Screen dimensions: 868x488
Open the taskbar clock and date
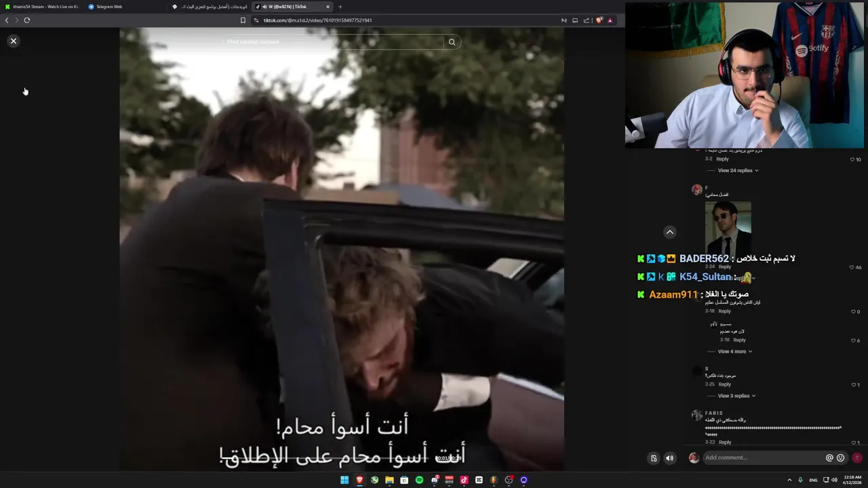(x=852, y=480)
